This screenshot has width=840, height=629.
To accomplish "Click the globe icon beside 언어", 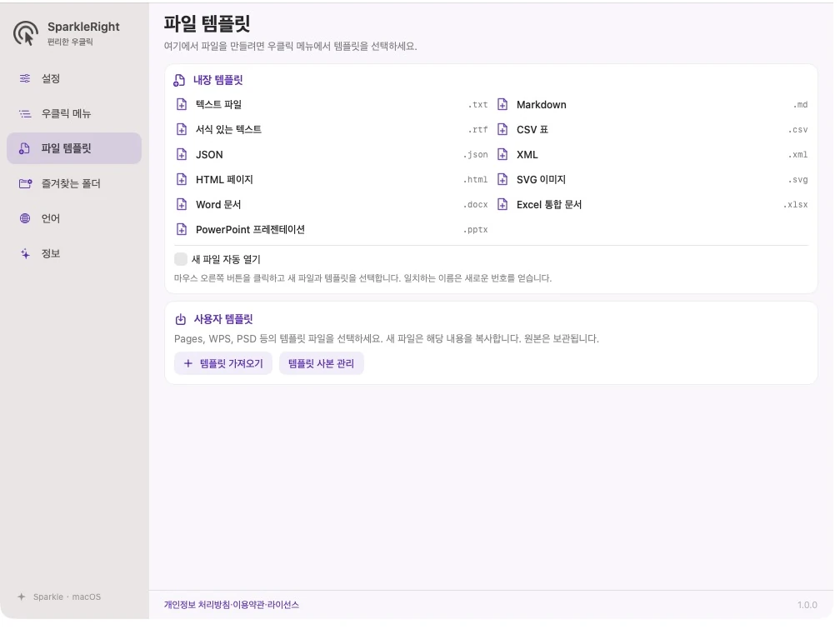I will click(x=25, y=218).
